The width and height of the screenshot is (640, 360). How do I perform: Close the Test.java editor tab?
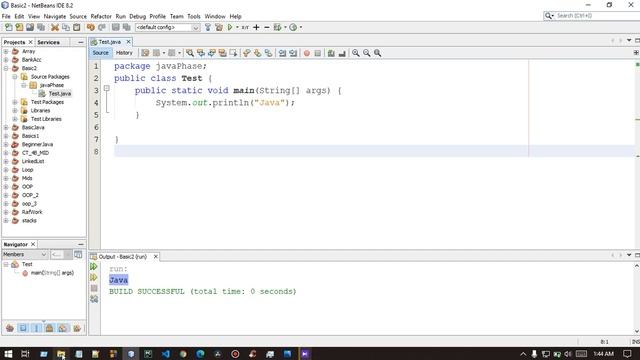pyautogui.click(x=129, y=42)
